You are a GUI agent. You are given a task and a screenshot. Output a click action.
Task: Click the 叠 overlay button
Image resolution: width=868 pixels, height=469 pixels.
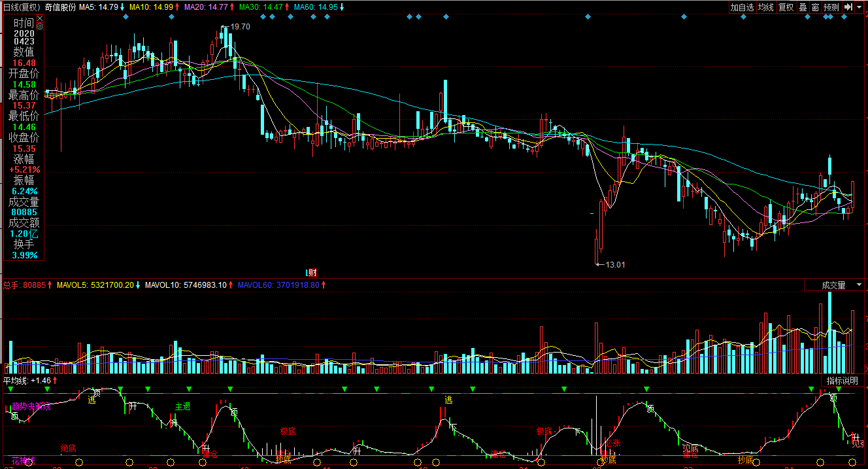pyautogui.click(x=803, y=7)
